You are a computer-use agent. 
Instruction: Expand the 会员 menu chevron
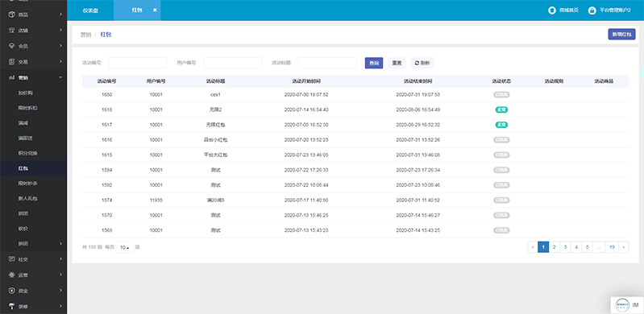(60, 46)
